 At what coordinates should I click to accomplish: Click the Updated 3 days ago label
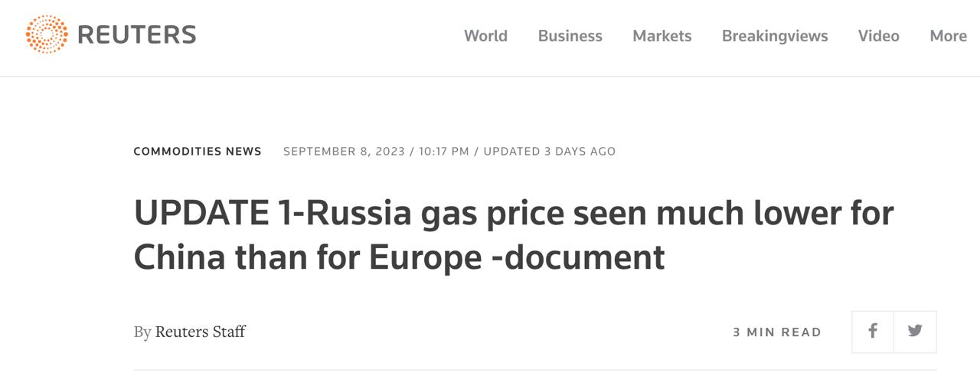(x=549, y=152)
